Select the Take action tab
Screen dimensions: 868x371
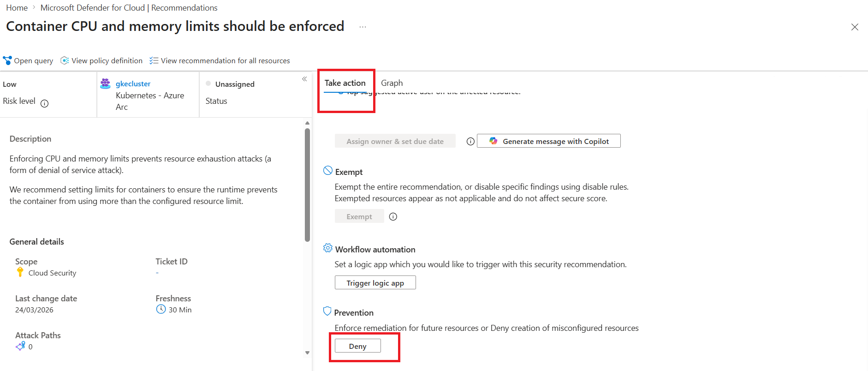(x=345, y=83)
